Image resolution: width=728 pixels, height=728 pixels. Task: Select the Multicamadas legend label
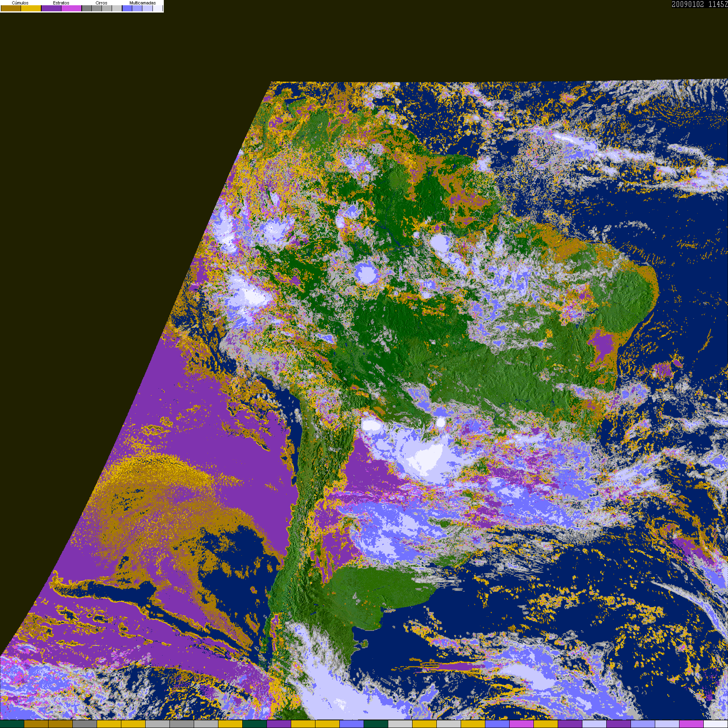point(142,3)
